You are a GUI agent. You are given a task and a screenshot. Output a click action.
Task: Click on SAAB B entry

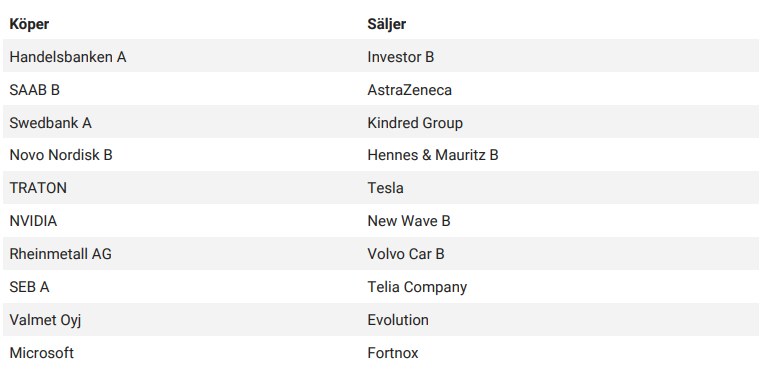tap(34, 90)
